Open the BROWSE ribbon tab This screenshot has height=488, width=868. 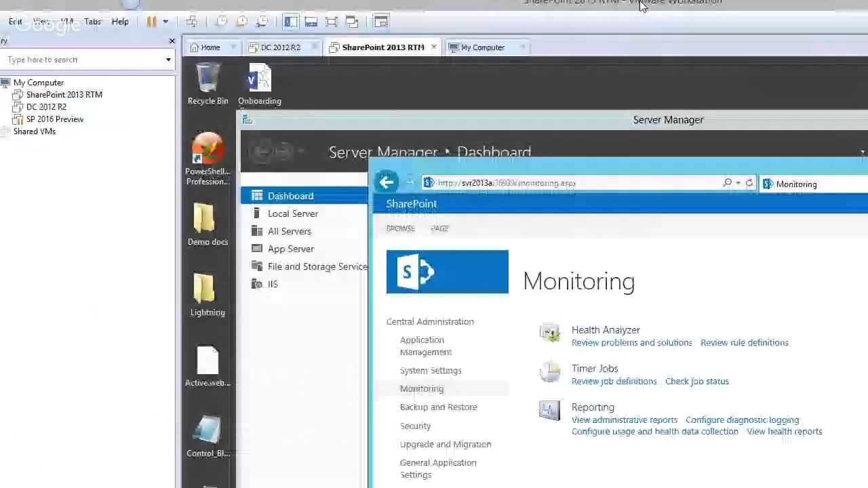pyautogui.click(x=400, y=228)
